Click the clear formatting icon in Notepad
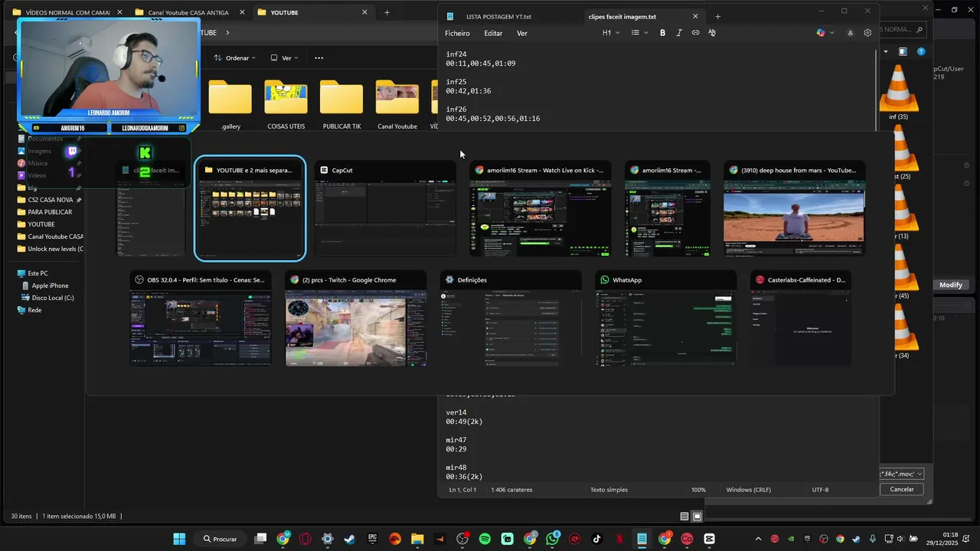Image resolution: width=980 pixels, height=551 pixels. (712, 33)
